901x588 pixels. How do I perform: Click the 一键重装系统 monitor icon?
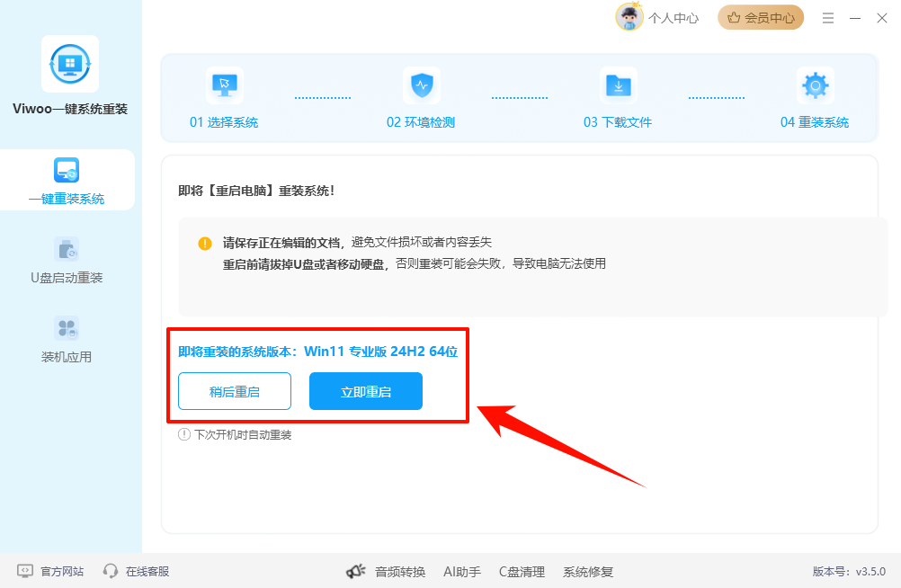[x=67, y=170]
